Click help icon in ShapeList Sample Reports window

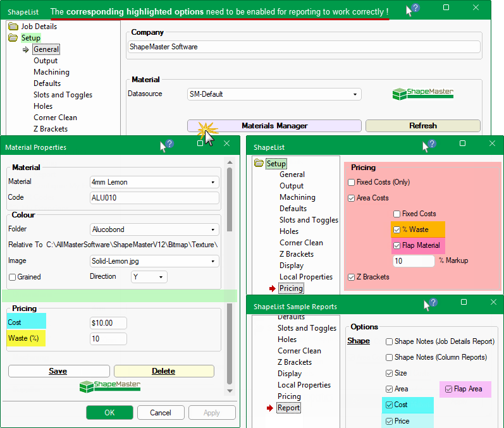point(431,305)
